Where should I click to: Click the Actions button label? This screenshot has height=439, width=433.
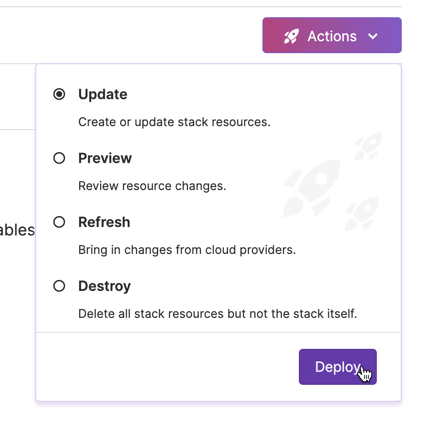(x=332, y=36)
